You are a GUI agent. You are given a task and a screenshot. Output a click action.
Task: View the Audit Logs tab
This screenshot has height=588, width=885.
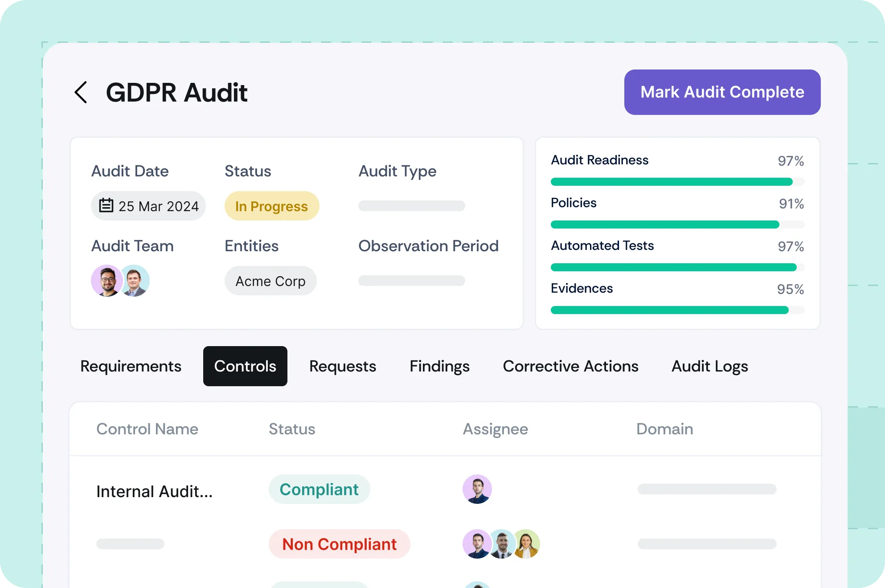coord(709,366)
